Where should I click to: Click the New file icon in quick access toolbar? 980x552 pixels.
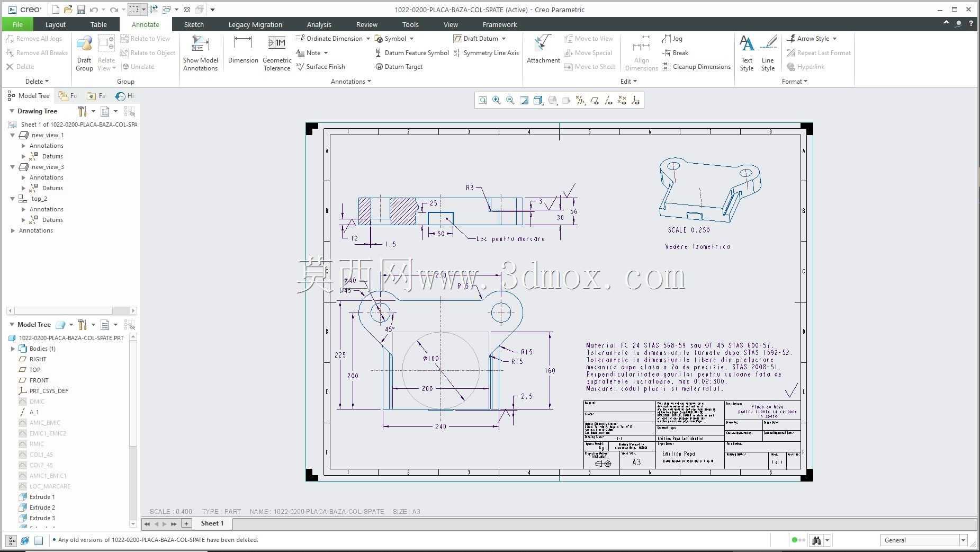56,10
